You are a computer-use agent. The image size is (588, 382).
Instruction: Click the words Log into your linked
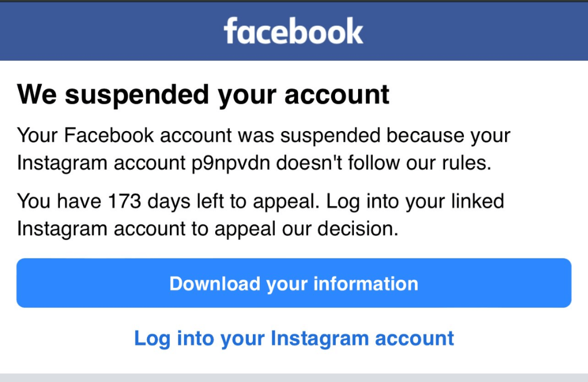tap(415, 202)
